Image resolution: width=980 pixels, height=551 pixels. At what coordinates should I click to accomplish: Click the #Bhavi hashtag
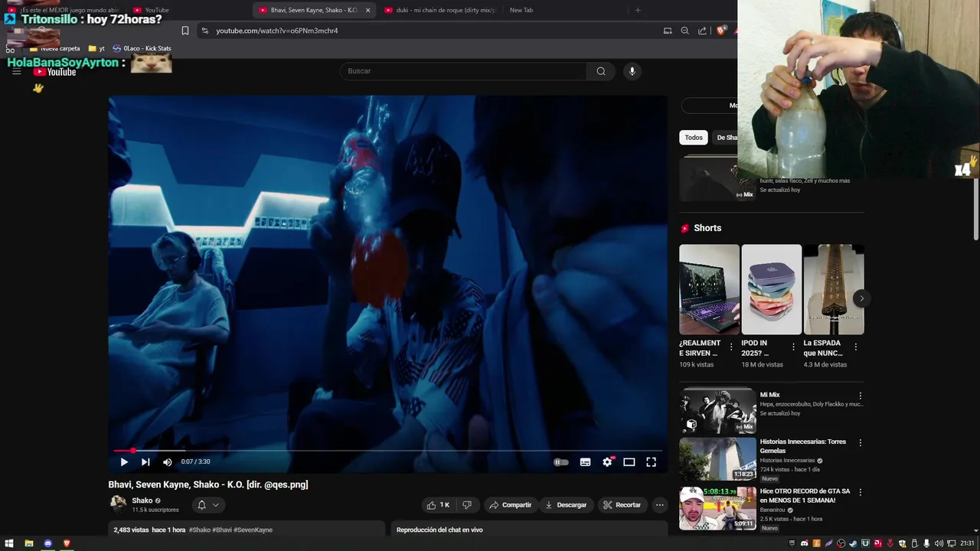pos(222,530)
